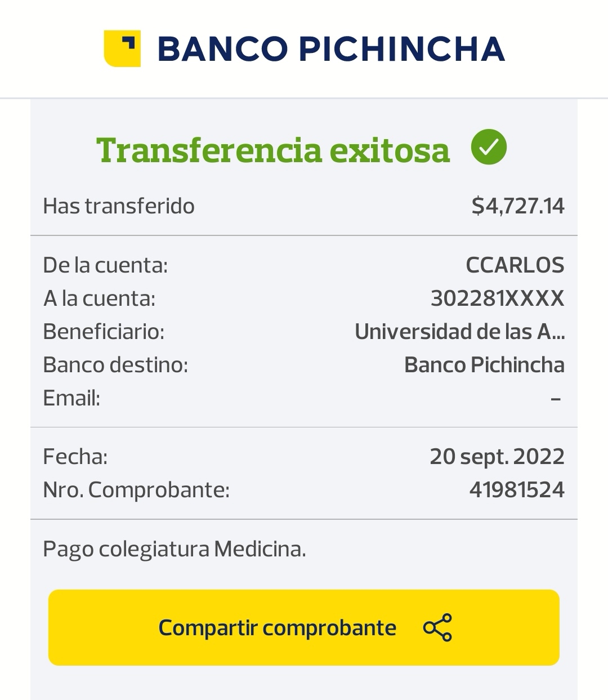
Task: Click the transferred amount $4,727.14
Action: (517, 206)
